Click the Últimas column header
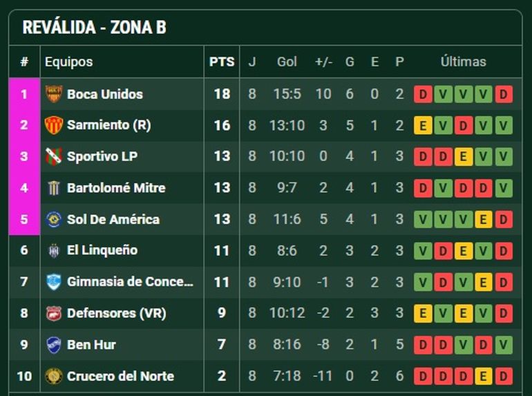The height and width of the screenshot is (396, 532). (463, 62)
